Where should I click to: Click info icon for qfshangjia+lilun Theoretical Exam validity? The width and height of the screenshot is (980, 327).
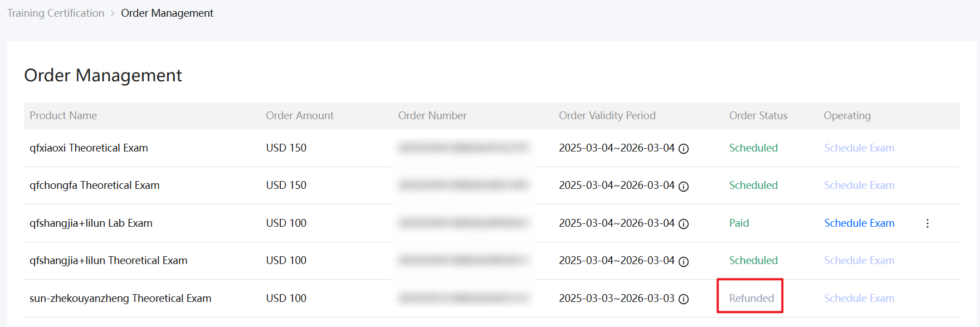684,261
